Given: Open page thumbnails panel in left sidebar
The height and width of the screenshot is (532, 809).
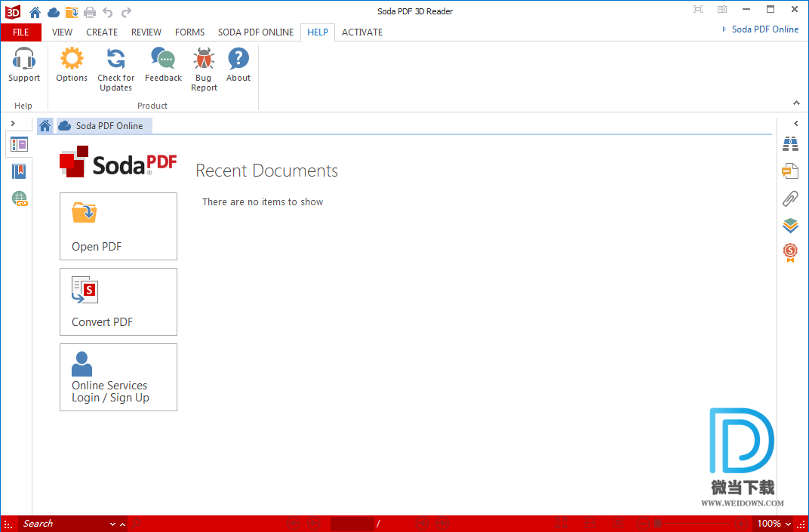Looking at the screenshot, I should coord(19,144).
